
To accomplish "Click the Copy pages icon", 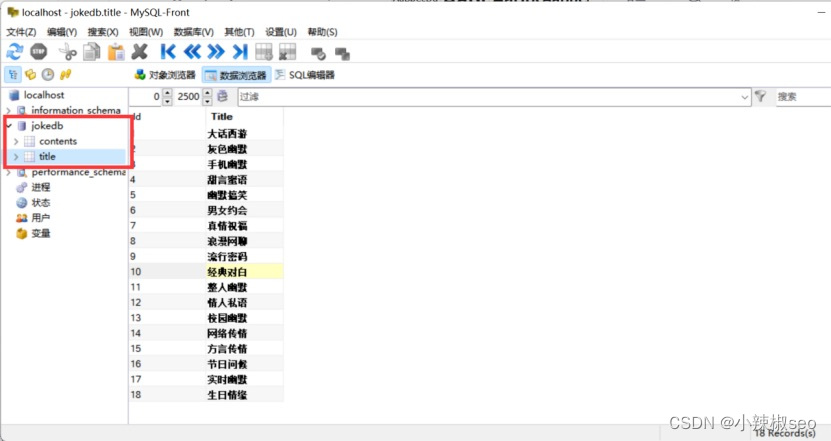I will (92, 52).
